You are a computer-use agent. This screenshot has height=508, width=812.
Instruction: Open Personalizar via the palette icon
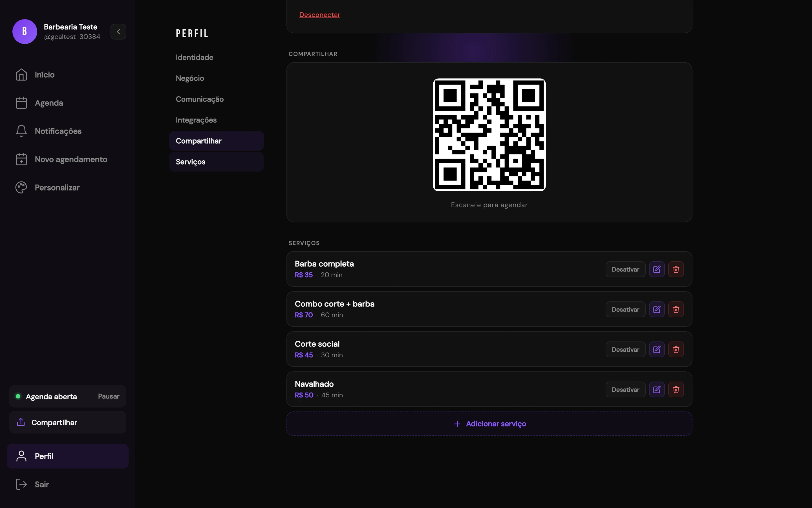pos(21,187)
